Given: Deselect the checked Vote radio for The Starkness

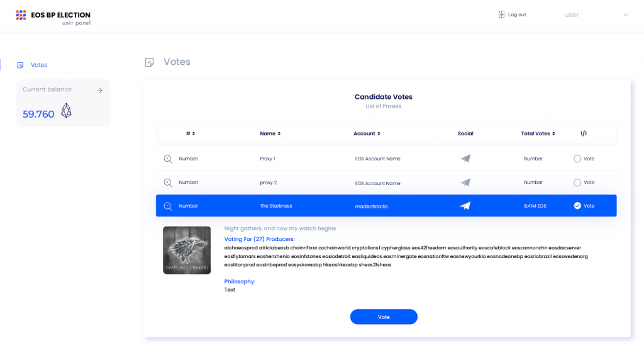Looking at the screenshot, I should 577,206.
